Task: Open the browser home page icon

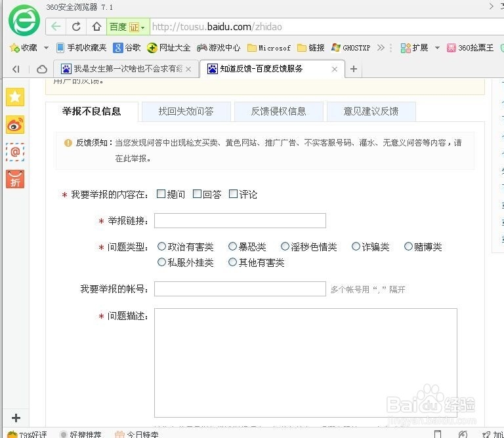Action: pyautogui.click(x=96, y=27)
